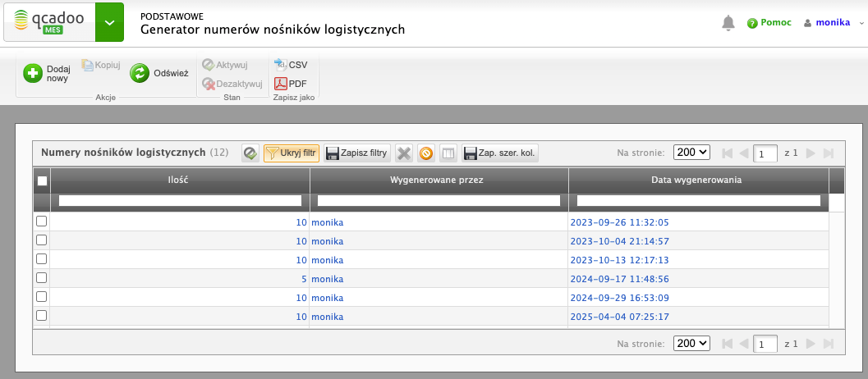Click Zap. szer. kol. button
Image resolution: width=868 pixels, height=379 pixels.
pos(500,153)
